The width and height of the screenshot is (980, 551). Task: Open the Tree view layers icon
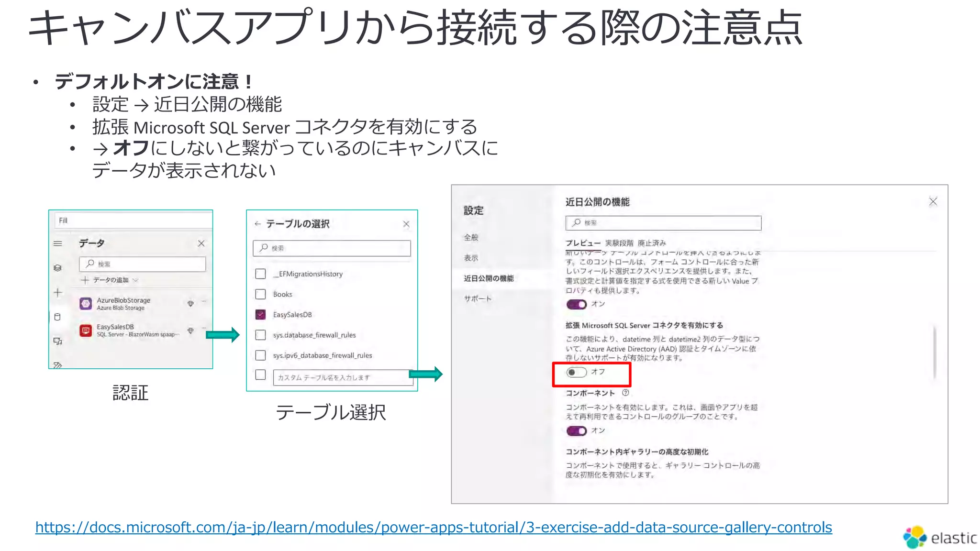tap(58, 268)
